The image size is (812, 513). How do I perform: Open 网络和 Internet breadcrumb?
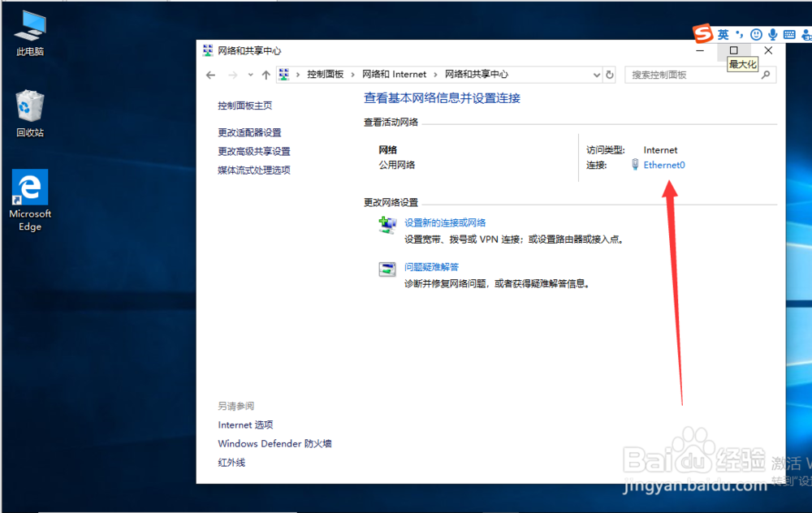point(394,75)
